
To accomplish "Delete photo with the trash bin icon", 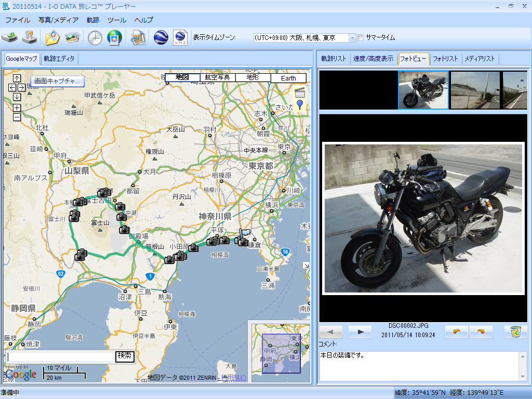I will click(x=515, y=332).
